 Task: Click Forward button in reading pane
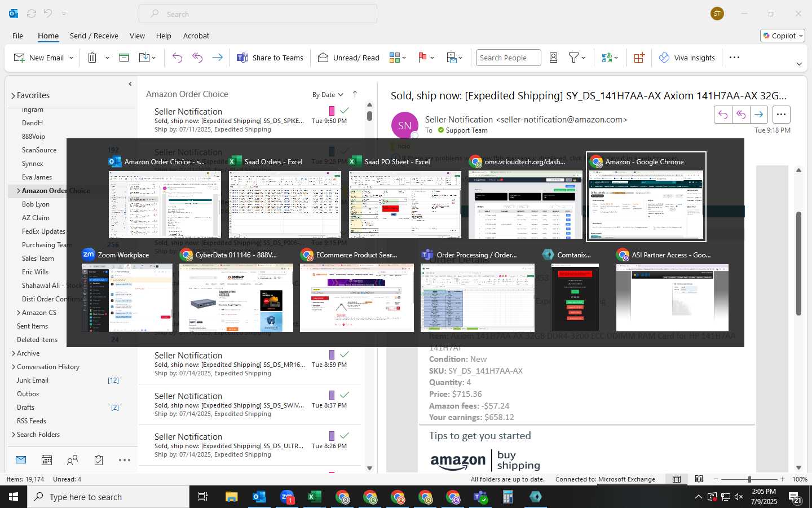(x=759, y=115)
